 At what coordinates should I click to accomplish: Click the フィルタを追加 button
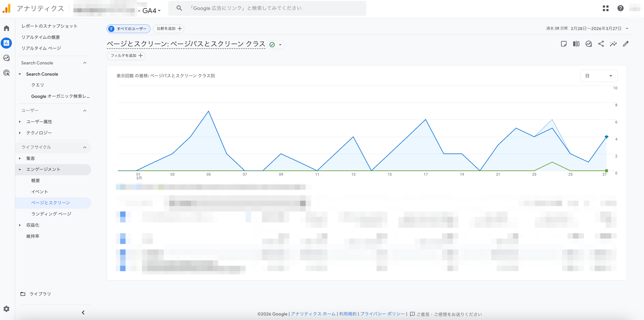pyautogui.click(x=126, y=56)
